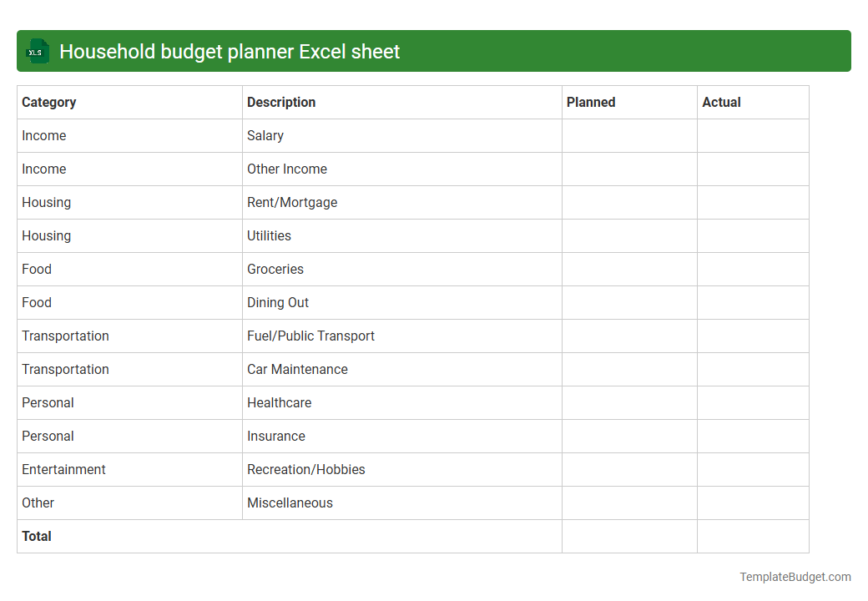The width and height of the screenshot is (868, 601).
Task: Click the Total row label
Action: point(37,536)
